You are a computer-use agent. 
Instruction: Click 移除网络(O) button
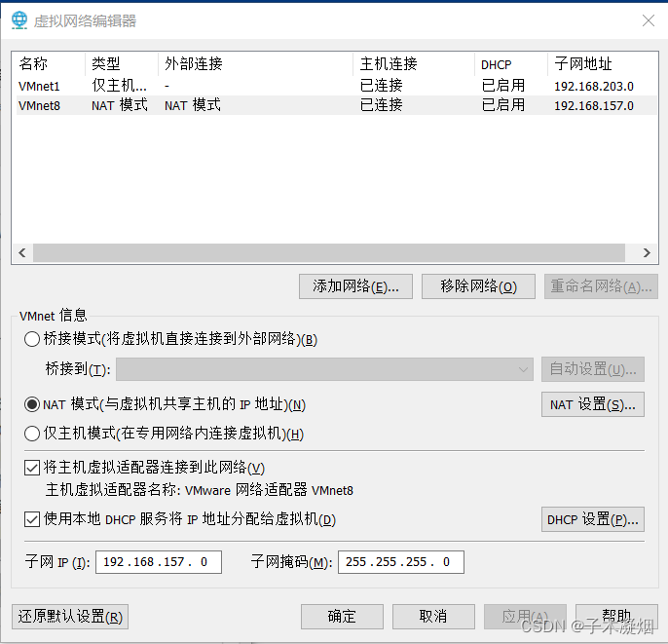(478, 286)
